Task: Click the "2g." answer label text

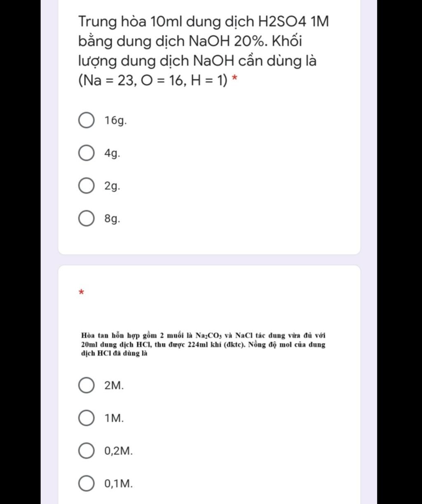Action: 112,186
